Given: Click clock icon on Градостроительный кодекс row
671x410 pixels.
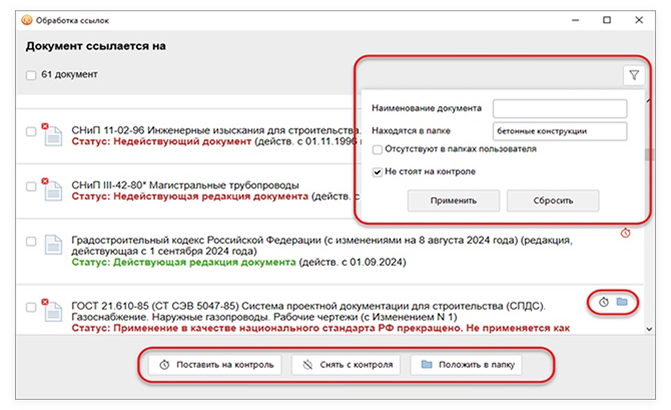Looking at the screenshot, I should point(626,233).
